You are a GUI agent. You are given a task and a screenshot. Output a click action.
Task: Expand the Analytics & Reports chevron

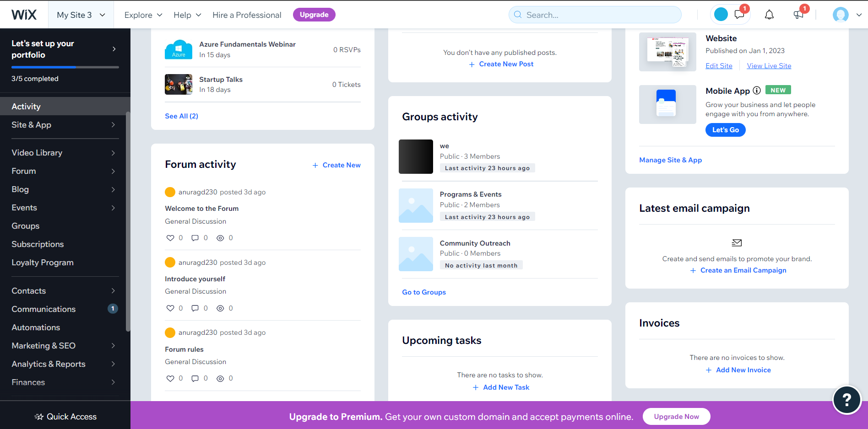(x=113, y=364)
